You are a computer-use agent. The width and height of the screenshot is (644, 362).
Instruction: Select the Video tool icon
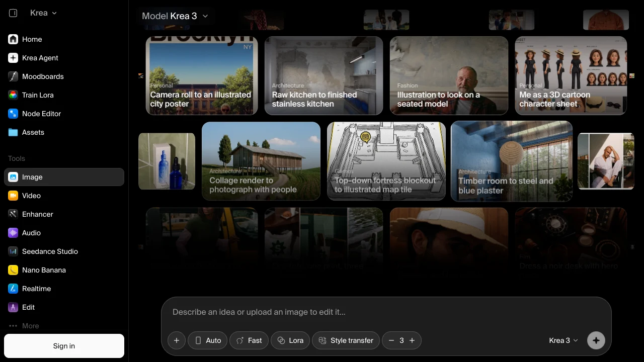(13, 196)
